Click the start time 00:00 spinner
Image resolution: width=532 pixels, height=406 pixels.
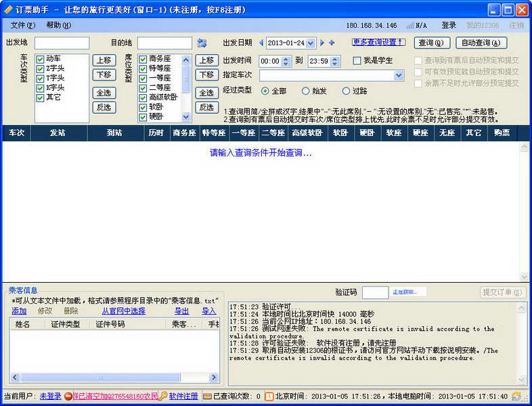[x=286, y=61]
